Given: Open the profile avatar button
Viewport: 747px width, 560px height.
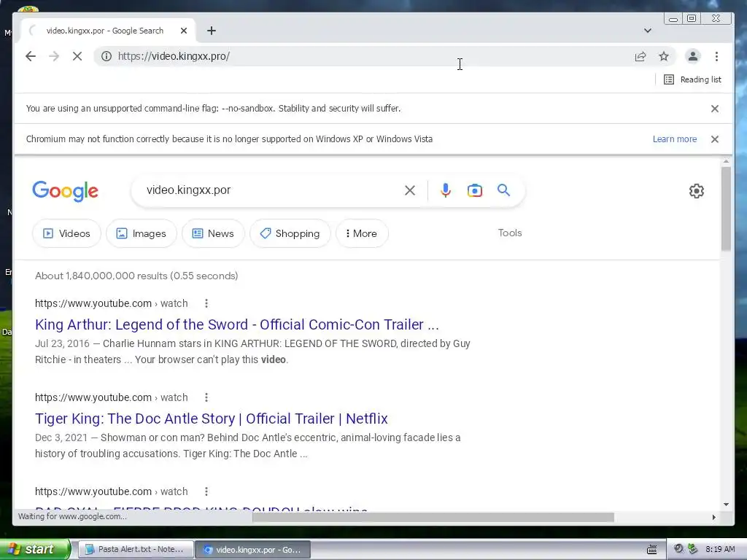Looking at the screenshot, I should (x=693, y=56).
